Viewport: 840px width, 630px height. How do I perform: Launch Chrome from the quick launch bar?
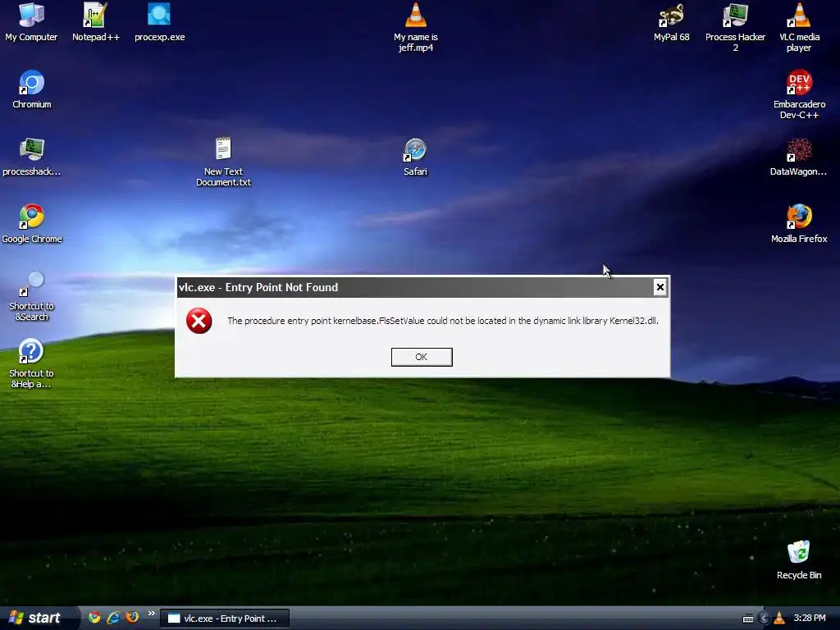94,617
